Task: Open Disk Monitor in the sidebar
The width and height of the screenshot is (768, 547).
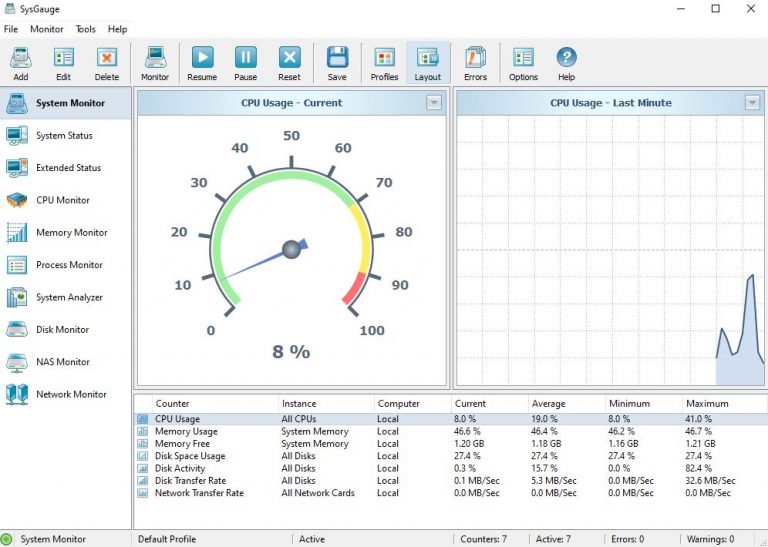Action: (66, 330)
